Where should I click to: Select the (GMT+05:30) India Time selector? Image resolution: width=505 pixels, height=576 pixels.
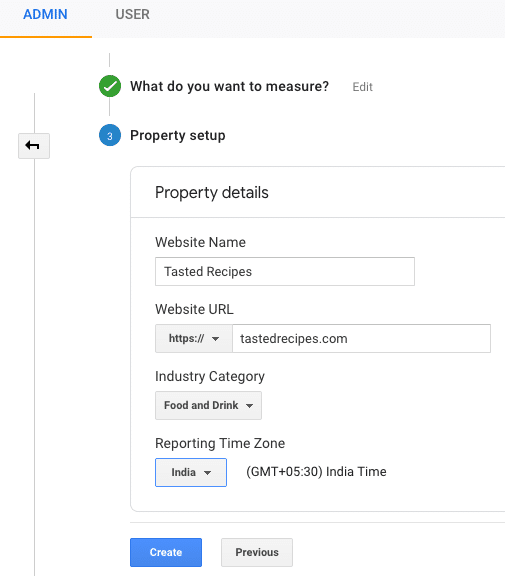point(316,472)
